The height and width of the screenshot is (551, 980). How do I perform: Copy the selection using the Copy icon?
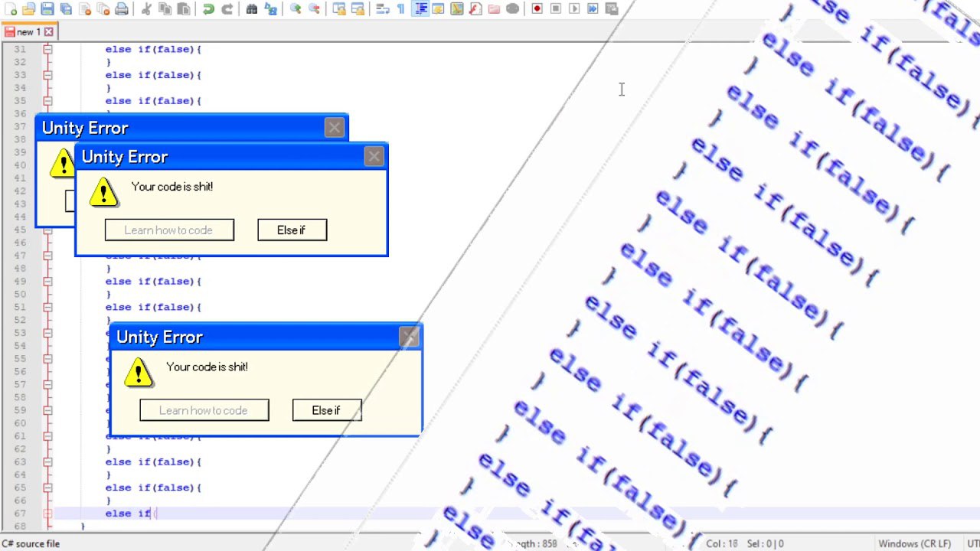(165, 9)
